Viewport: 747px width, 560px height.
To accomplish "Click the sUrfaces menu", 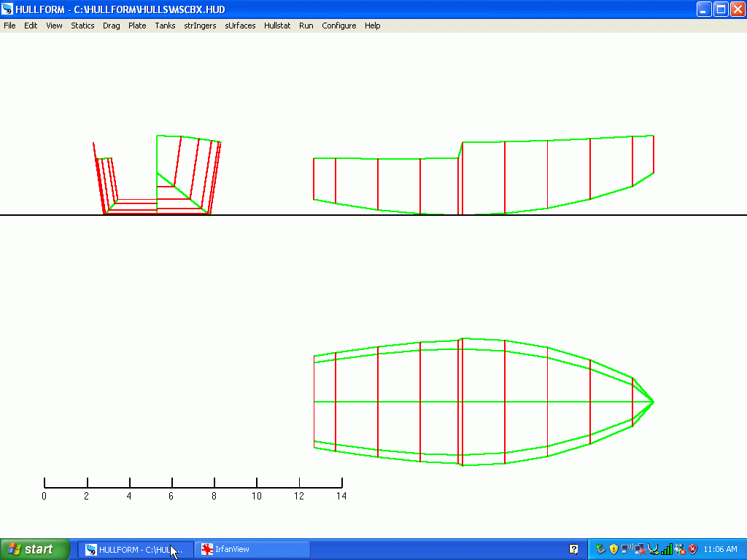I will click(240, 26).
